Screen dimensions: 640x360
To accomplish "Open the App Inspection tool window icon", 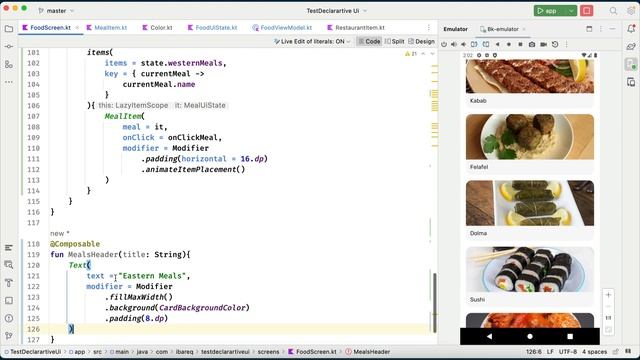I will [9, 265].
